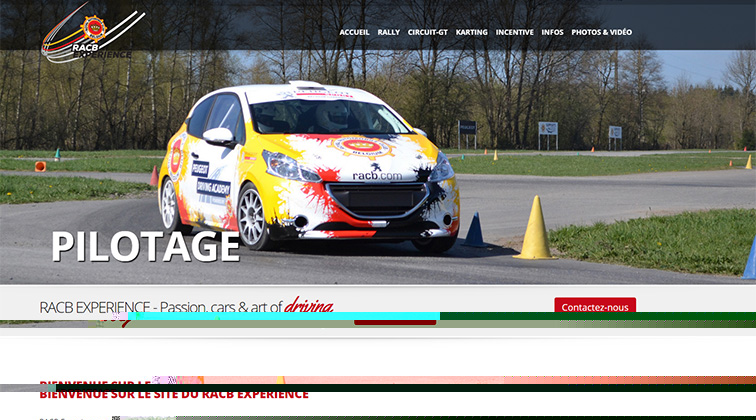Open the INCENTIVE page
The width and height of the screenshot is (756, 420).
pos(514,32)
